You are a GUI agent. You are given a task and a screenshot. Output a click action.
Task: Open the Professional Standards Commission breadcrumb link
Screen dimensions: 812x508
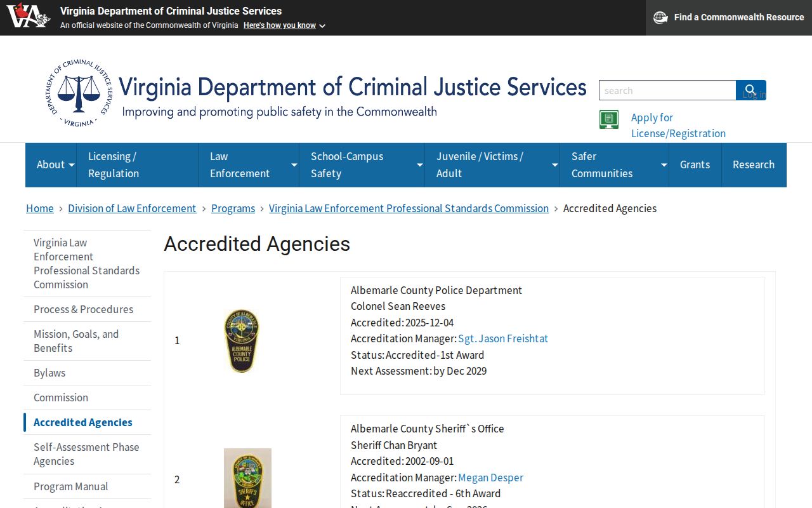409,208
